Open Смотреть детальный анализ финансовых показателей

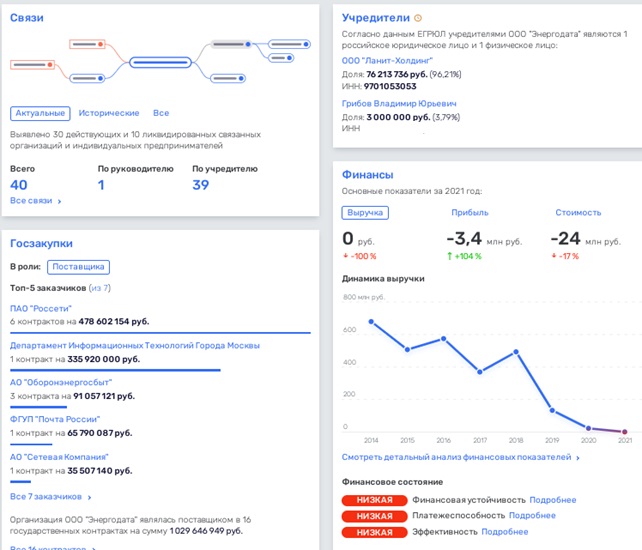457,457
